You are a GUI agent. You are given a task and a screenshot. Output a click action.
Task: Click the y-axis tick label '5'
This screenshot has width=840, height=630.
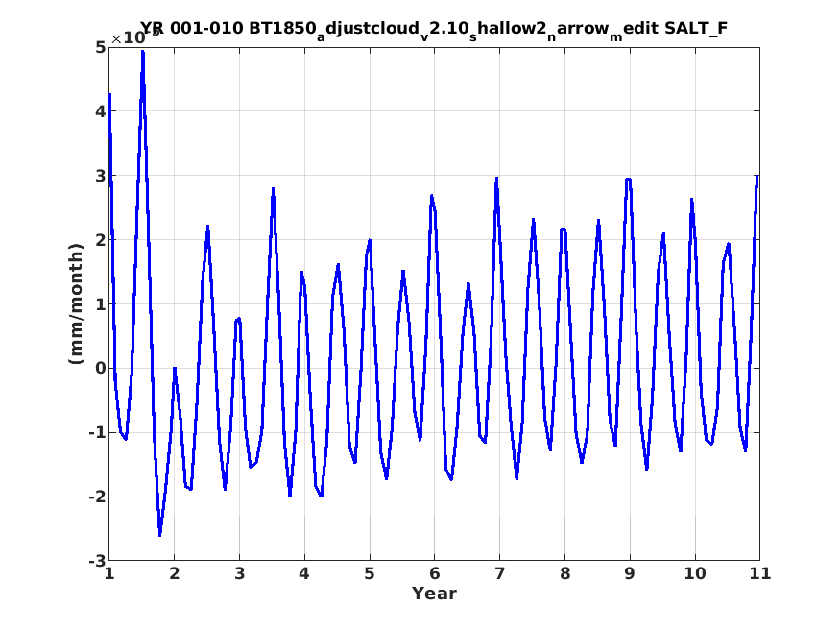(x=101, y=47)
